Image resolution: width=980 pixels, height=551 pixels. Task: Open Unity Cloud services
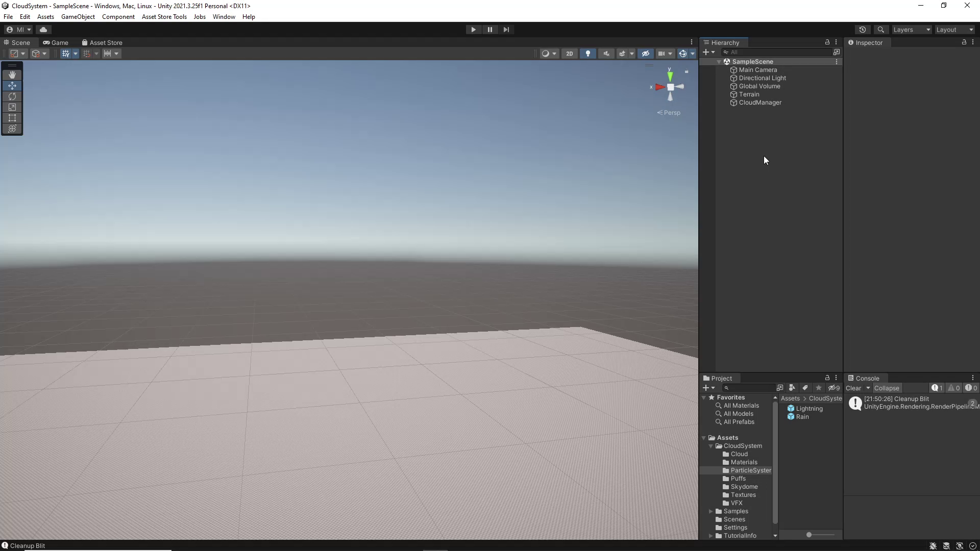(x=43, y=30)
